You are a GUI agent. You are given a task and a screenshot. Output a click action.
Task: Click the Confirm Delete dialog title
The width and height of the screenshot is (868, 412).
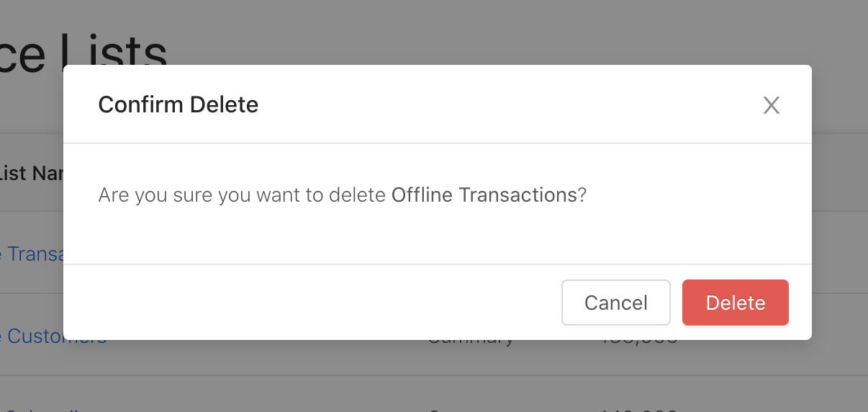pyautogui.click(x=178, y=105)
